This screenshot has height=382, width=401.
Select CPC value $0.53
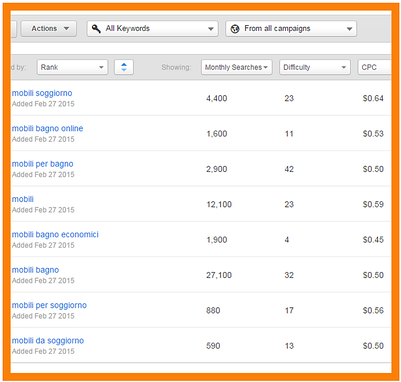pos(373,134)
